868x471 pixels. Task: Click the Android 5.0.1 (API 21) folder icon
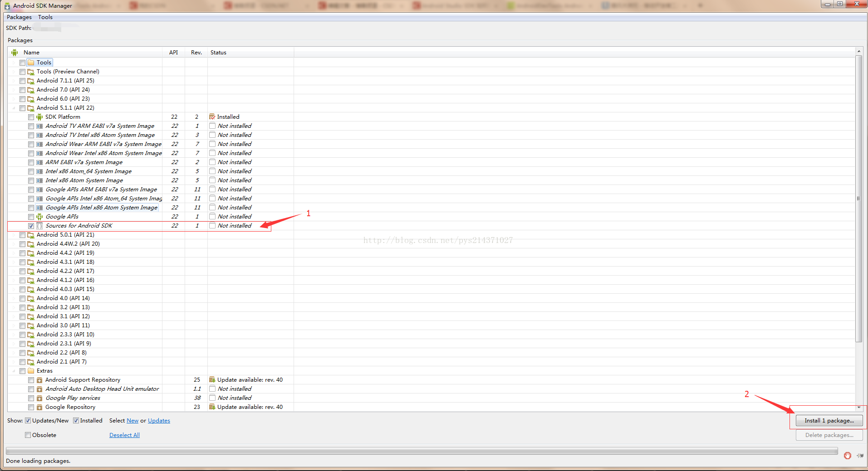[x=31, y=235]
